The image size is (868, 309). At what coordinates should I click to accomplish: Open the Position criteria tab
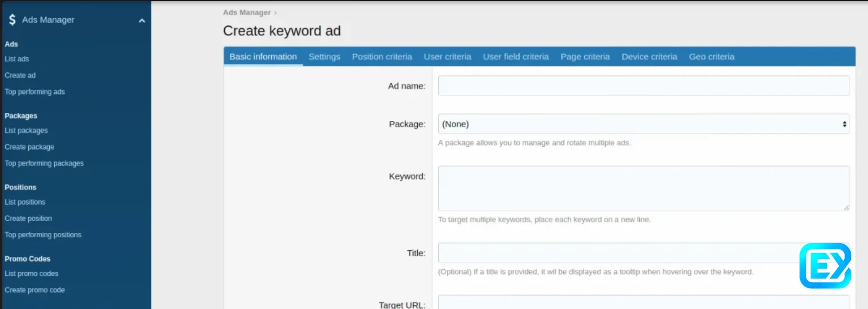pos(382,56)
